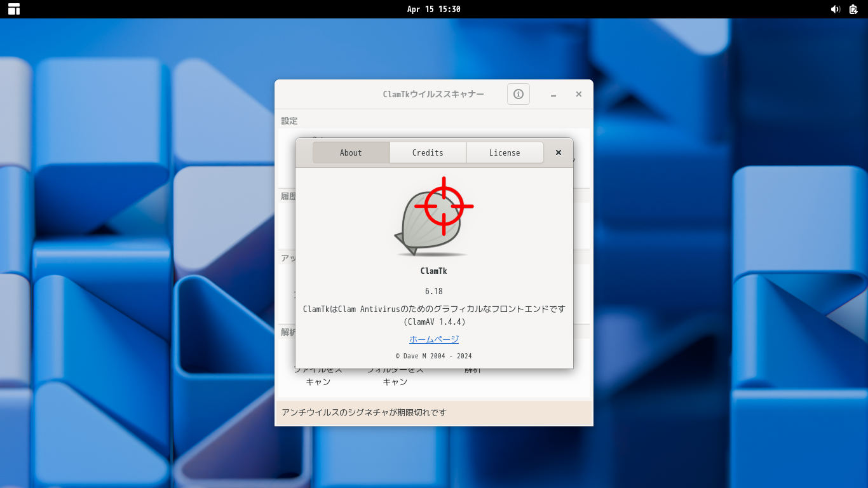This screenshot has height=488, width=868.
Task: Click the ClamAV 1.4.4 version text
Action: (x=434, y=322)
